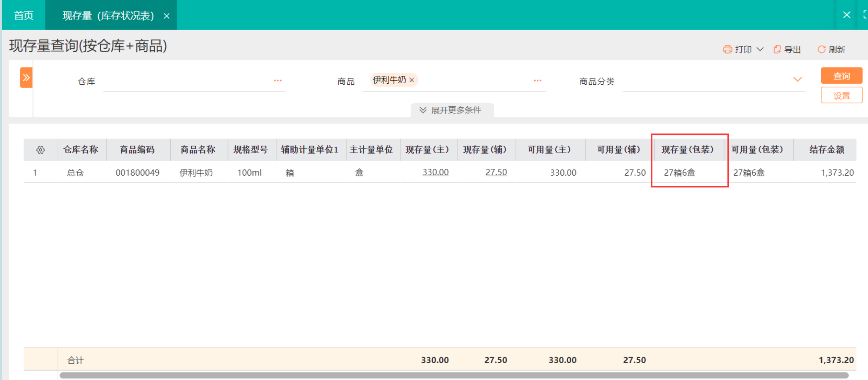Click orange double-arrow panel toggle icon
The image size is (868, 380).
[26, 77]
